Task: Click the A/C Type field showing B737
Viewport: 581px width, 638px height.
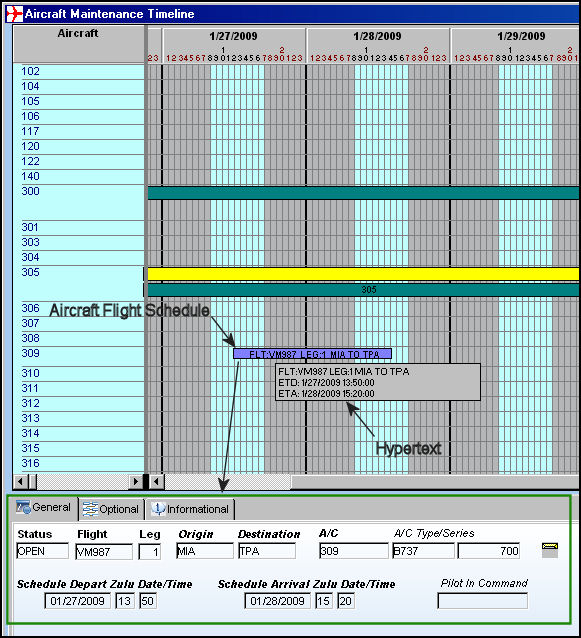Action: pos(423,551)
